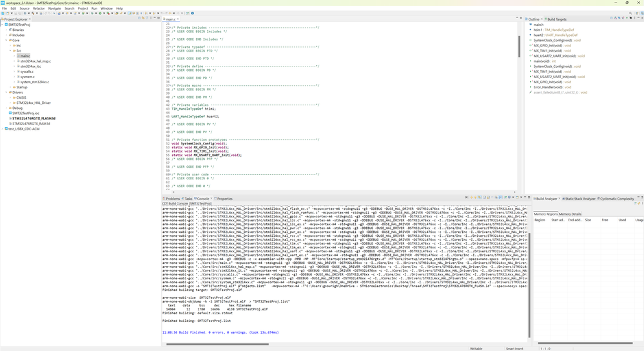This screenshot has height=351, width=644.
Task: Click Link with Editor icon in Project Explorer
Action: pos(143,18)
